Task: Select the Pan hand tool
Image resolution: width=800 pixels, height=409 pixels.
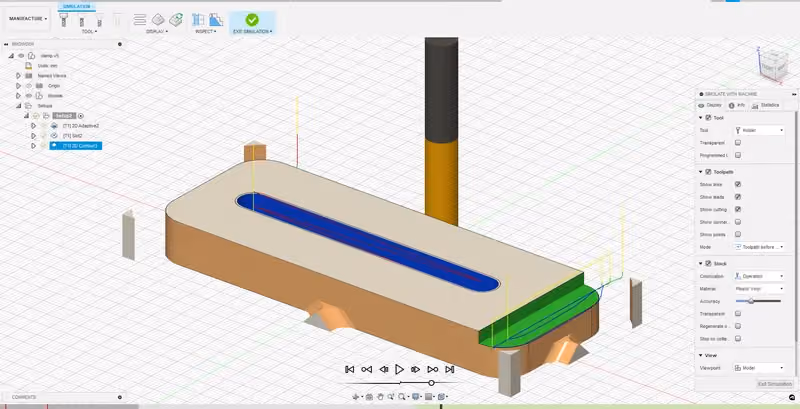Action: point(381,397)
